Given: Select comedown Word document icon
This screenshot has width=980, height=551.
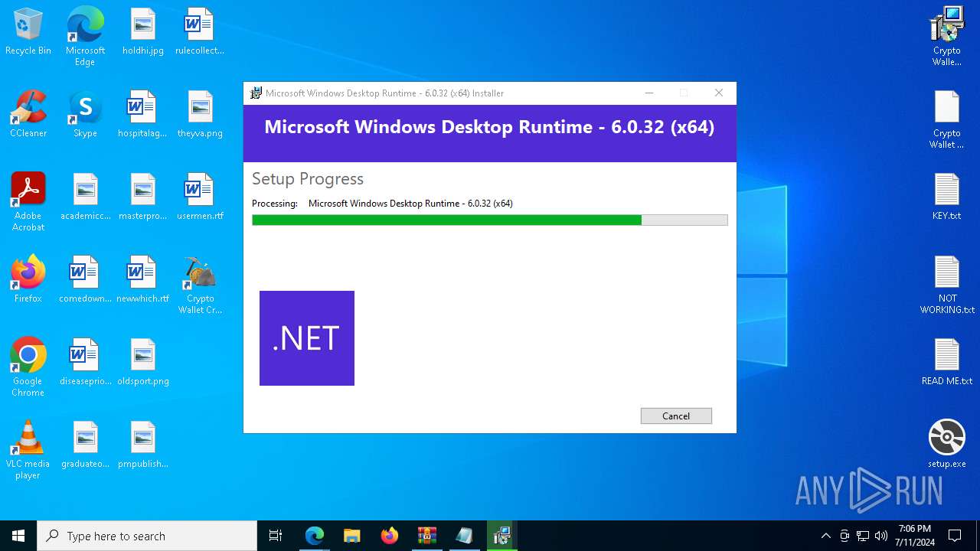Looking at the screenshot, I should [x=86, y=280].
